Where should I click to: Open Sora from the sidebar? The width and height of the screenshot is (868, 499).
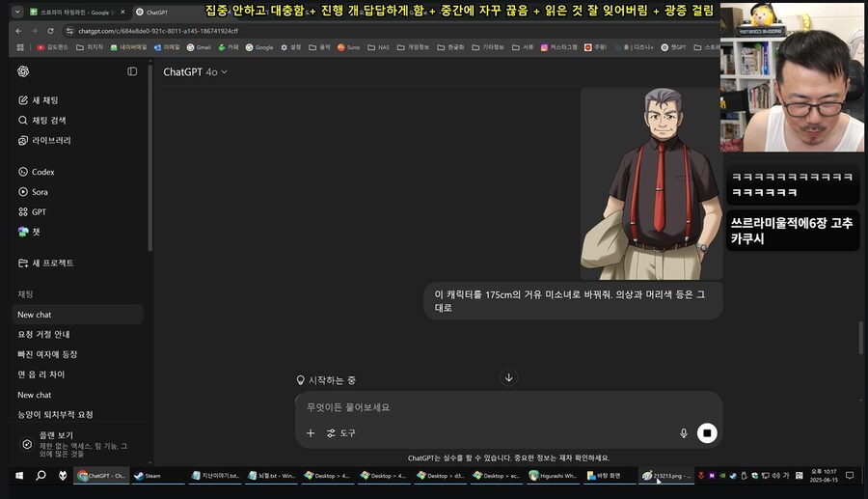33,192
